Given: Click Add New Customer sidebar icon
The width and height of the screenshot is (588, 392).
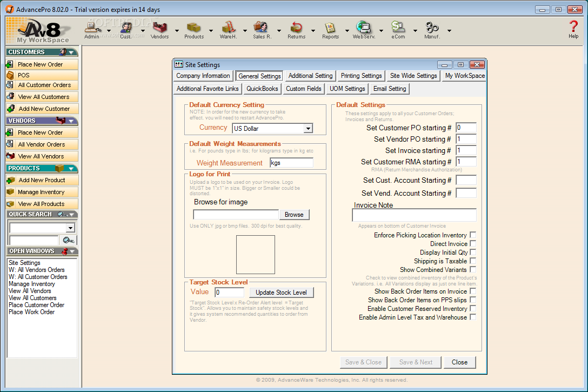Looking at the screenshot, I should pyautogui.click(x=10, y=109).
